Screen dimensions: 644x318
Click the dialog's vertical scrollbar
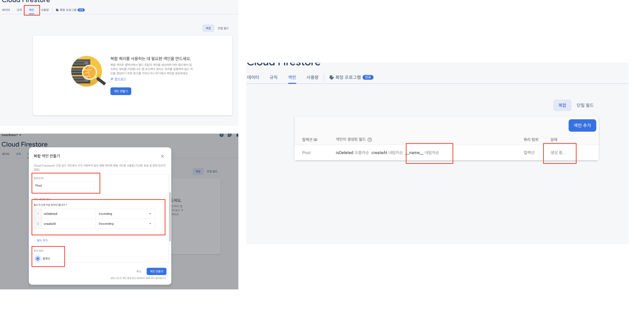click(x=170, y=217)
